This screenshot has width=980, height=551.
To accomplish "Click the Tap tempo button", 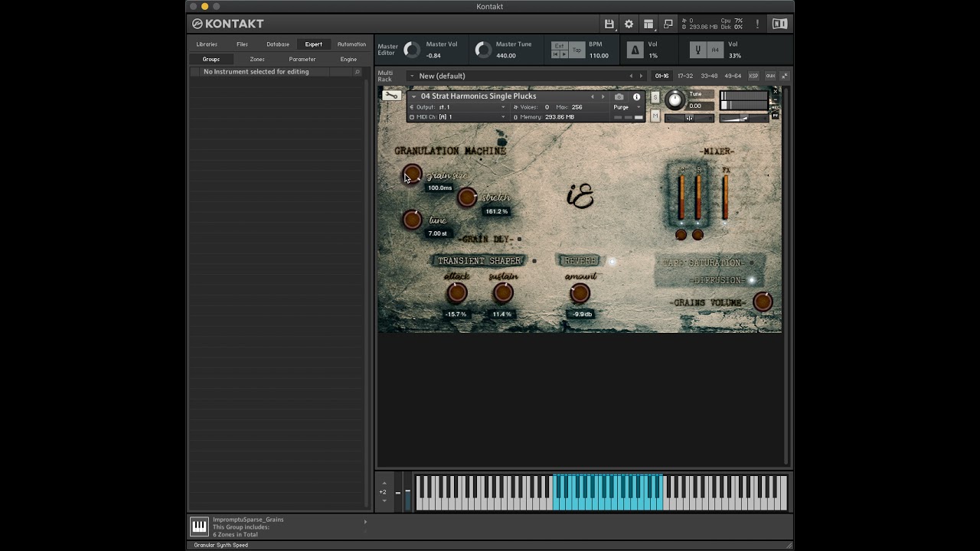I will tap(577, 50).
